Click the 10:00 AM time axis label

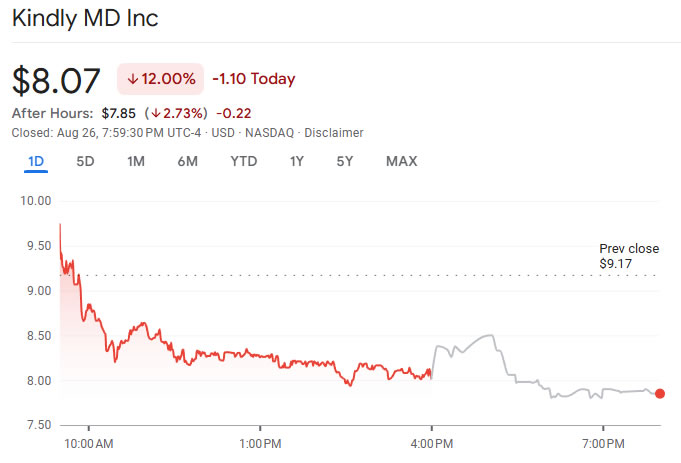(x=88, y=441)
